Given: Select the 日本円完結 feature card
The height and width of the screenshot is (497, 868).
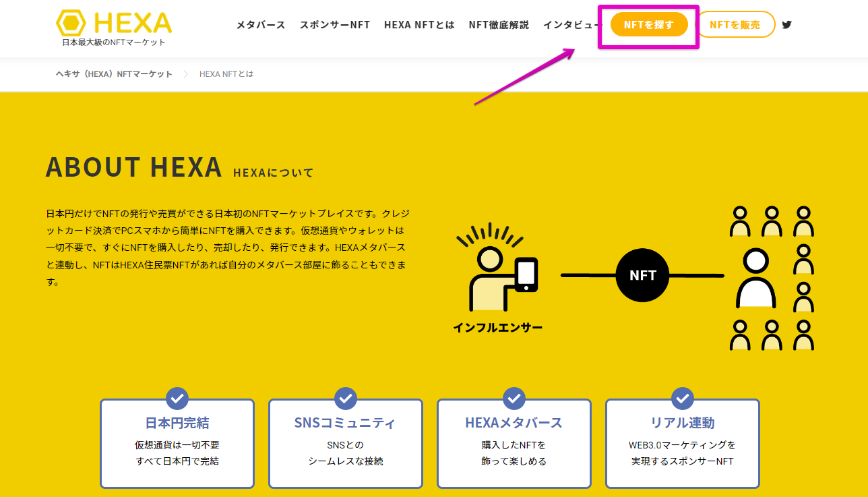Looking at the screenshot, I should pos(177,443).
